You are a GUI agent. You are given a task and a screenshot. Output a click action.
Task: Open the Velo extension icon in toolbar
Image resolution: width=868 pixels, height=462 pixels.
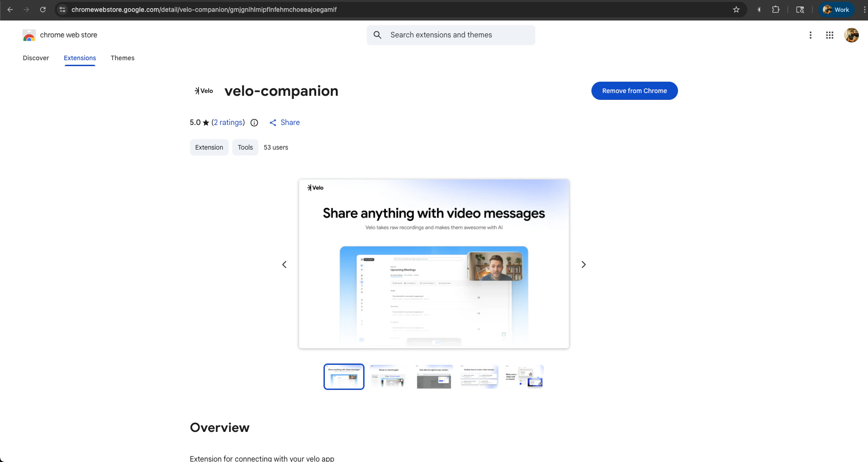759,10
